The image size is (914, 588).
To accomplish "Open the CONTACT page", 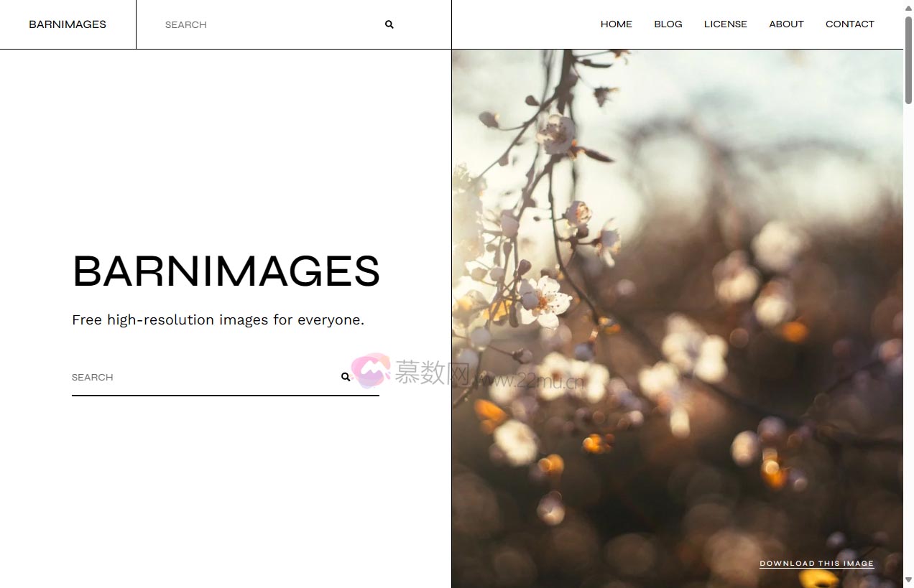I will coord(849,24).
